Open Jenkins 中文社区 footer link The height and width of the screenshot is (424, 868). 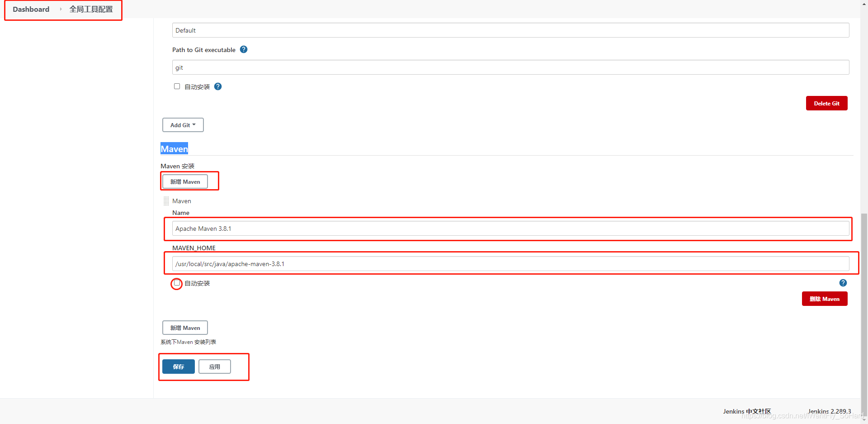coord(747,411)
